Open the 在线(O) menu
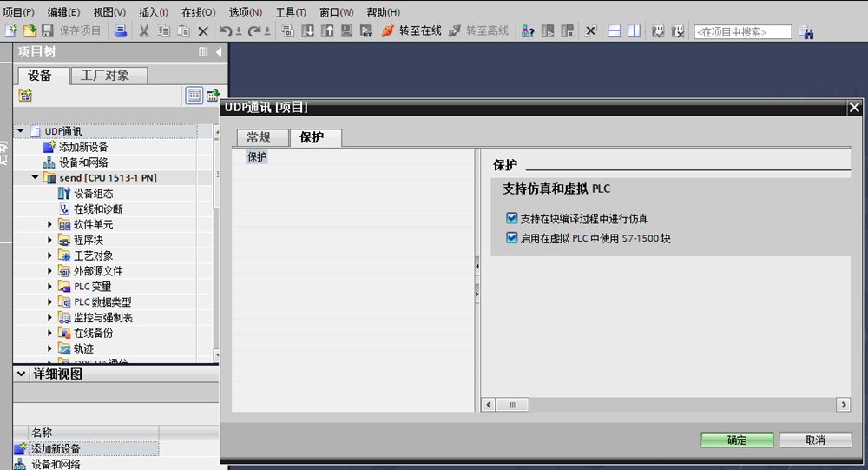Screen dimensions: 868x470 (x=198, y=12)
